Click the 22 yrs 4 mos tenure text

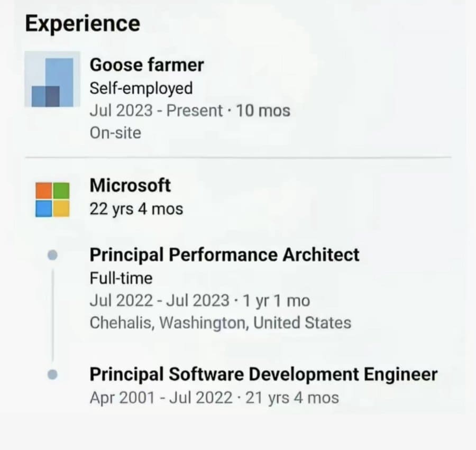136,209
